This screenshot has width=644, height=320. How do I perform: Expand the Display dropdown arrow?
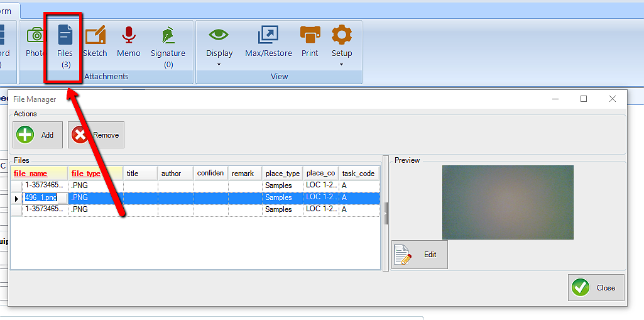(x=219, y=64)
